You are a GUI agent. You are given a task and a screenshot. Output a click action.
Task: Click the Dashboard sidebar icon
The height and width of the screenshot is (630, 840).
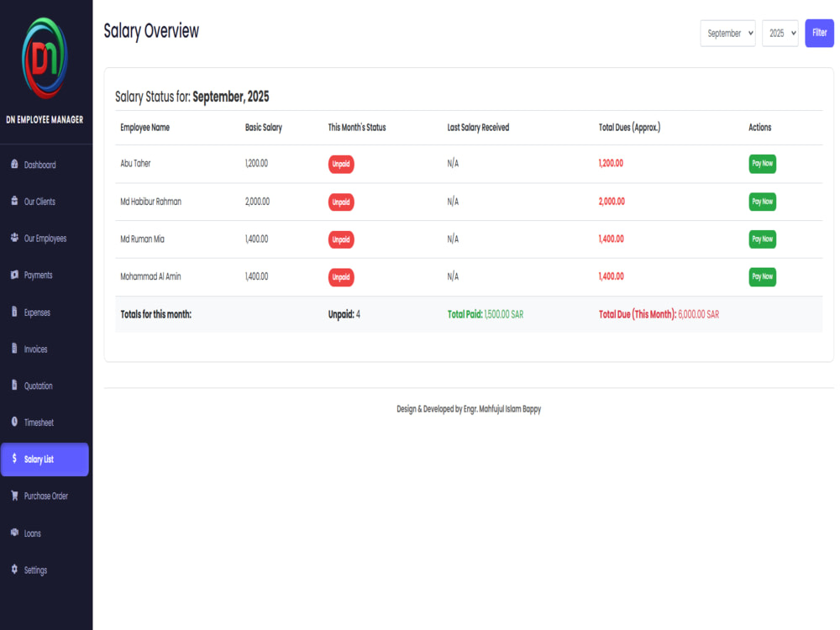pos(14,164)
